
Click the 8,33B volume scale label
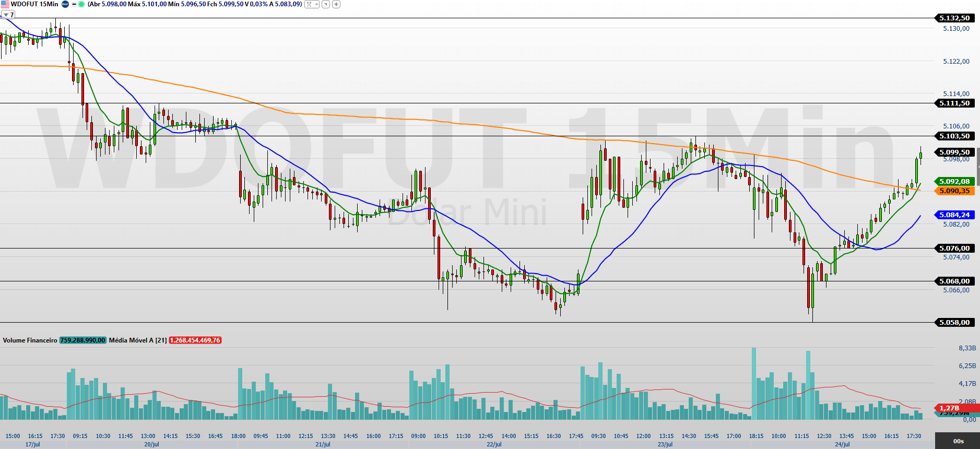pos(967,348)
